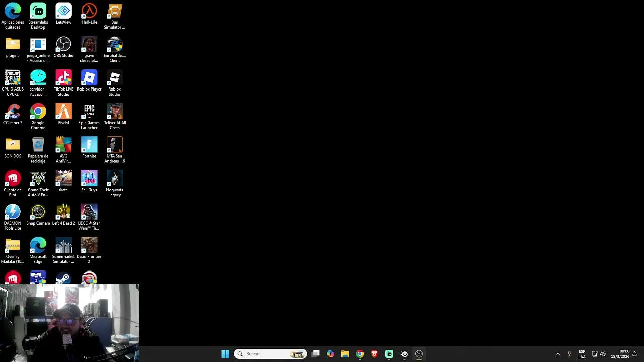Screen dimensions: 644x362
Task: Open the plugins folder
Action: [x=13, y=48]
